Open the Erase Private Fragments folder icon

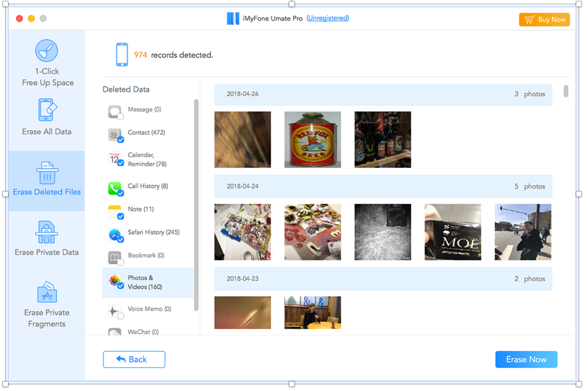click(x=47, y=292)
